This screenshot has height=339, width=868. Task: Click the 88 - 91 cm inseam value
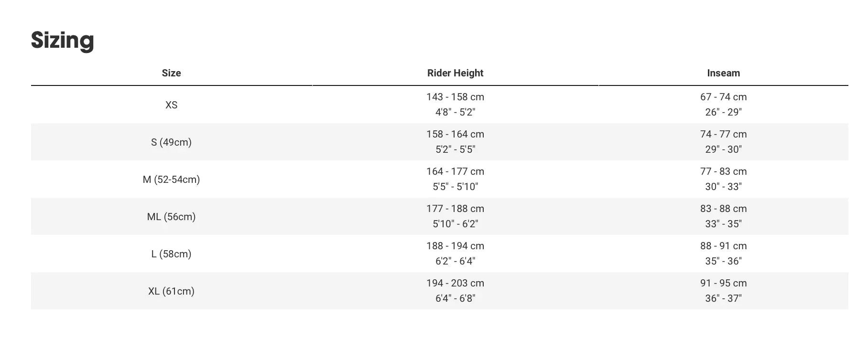click(x=723, y=246)
